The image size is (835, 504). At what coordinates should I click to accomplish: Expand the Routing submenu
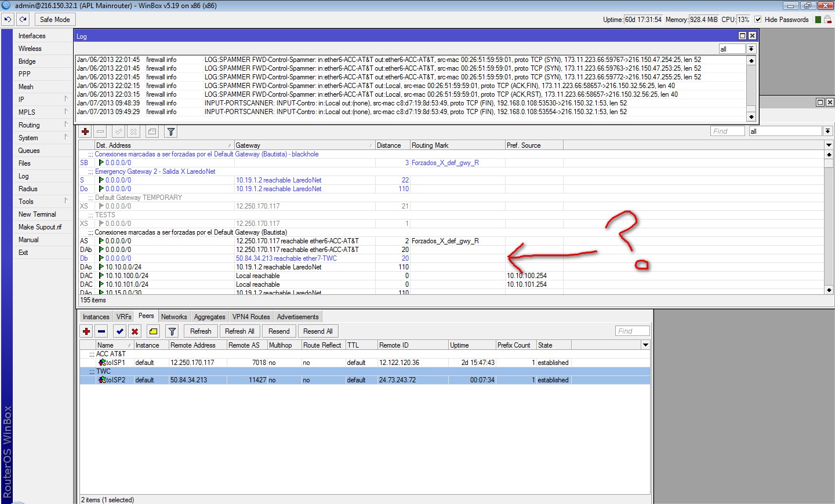[x=66, y=125]
